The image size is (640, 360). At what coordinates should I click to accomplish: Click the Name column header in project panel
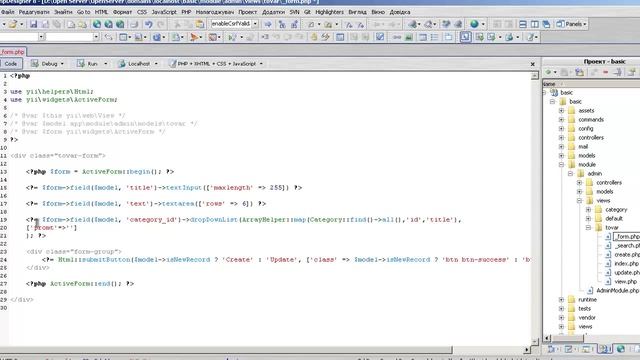click(591, 84)
